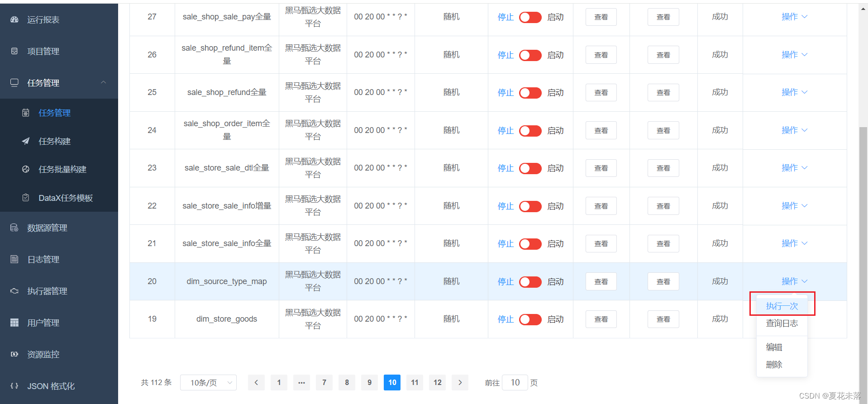The image size is (868, 404).
Task: Toggle the switch for sale_store_sale_dtl全量
Action: tap(530, 168)
